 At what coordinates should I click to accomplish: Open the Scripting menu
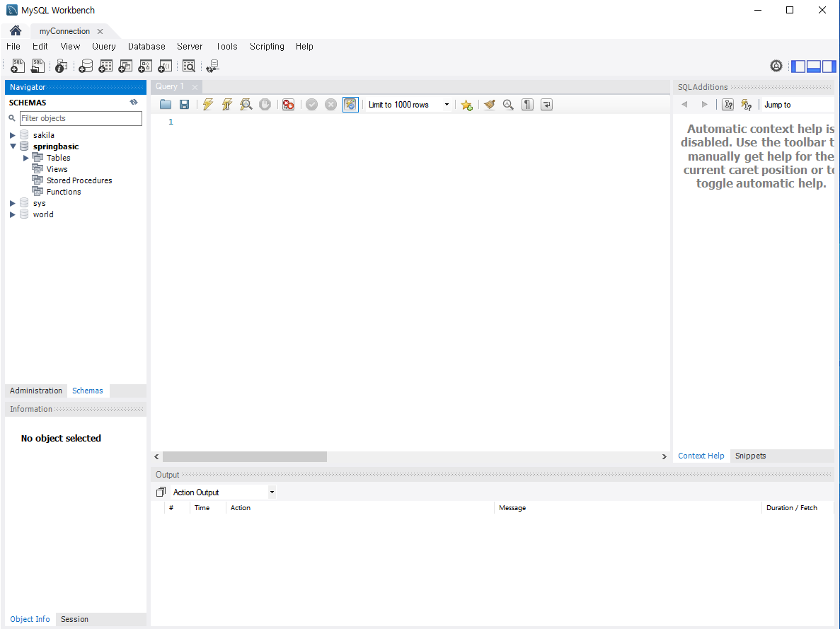point(267,47)
